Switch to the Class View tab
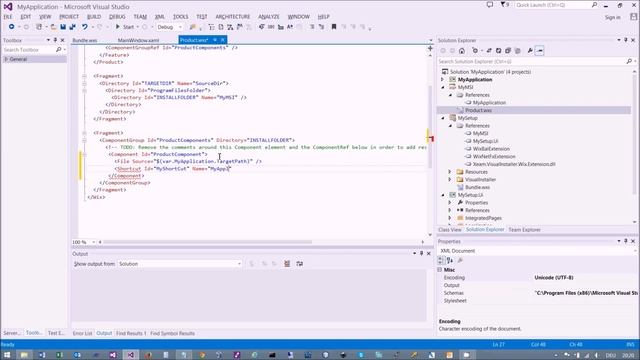Screen dimensions: 640x360 [449, 230]
